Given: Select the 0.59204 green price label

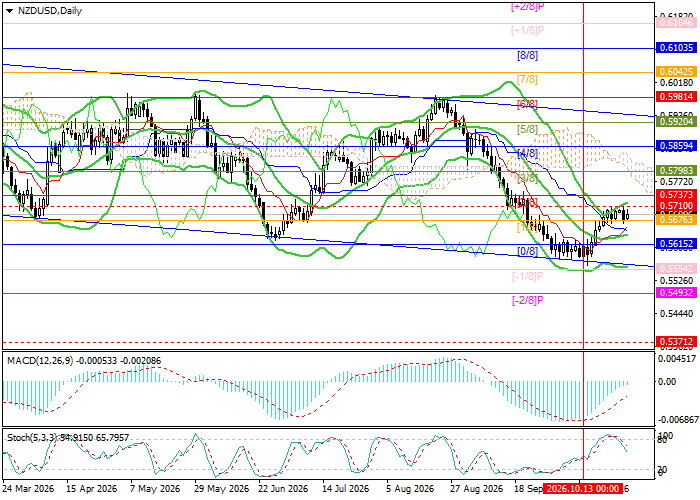Looking at the screenshot, I should [x=676, y=121].
